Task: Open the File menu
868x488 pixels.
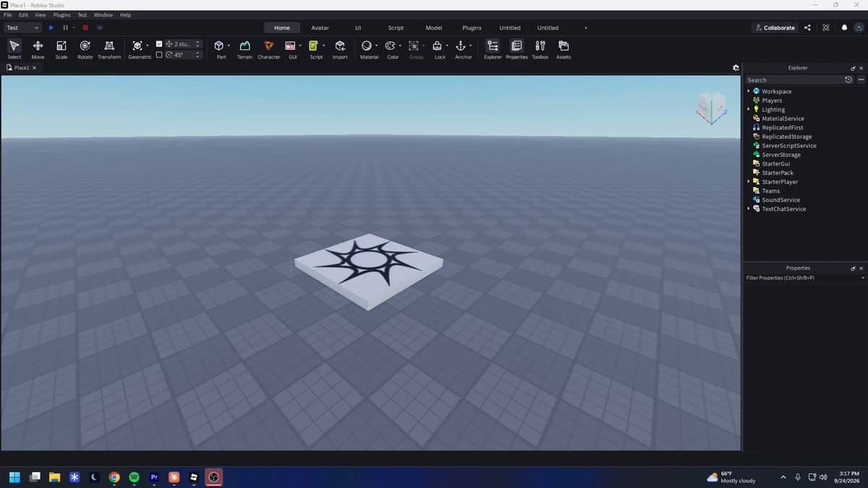Action: point(7,14)
